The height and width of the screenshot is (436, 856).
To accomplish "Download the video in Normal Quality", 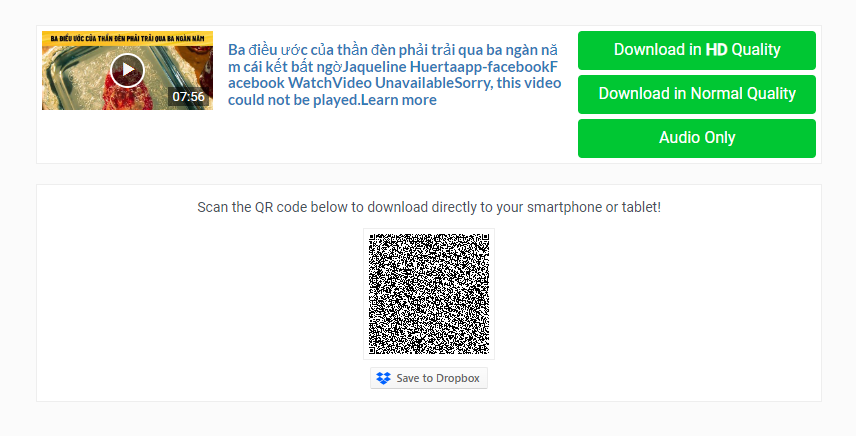I will 697,94.
